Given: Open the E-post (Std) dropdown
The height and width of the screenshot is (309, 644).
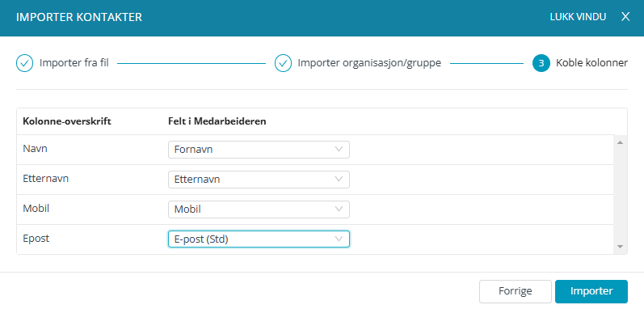Looking at the screenshot, I should 259,239.
